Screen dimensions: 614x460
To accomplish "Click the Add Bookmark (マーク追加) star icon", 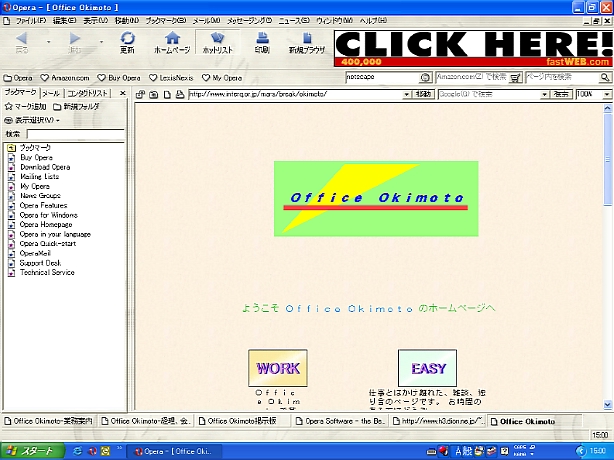I will pyautogui.click(x=25, y=106).
